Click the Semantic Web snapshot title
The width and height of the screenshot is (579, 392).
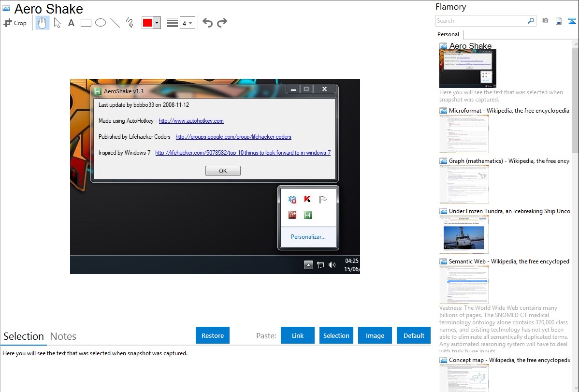509,261
